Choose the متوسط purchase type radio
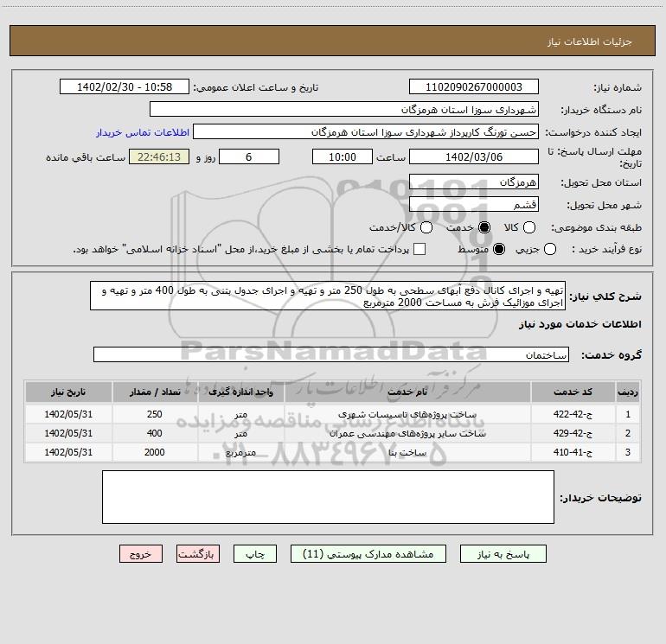The image size is (666, 644). tap(499, 249)
